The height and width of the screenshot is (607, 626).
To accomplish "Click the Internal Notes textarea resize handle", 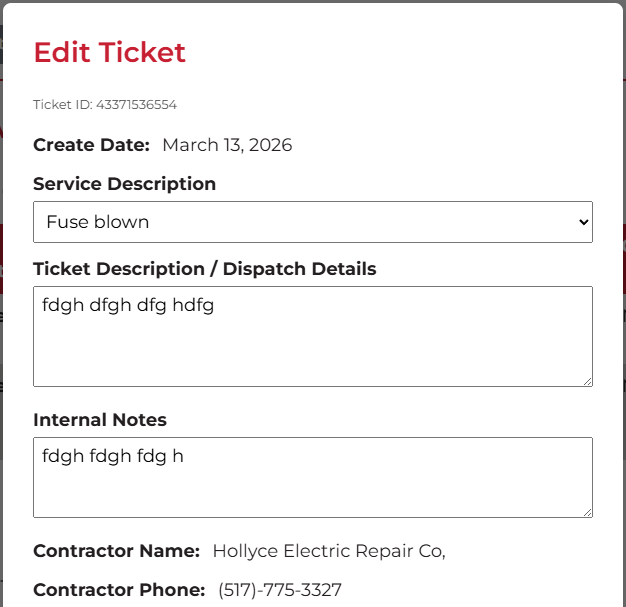I will (587, 512).
